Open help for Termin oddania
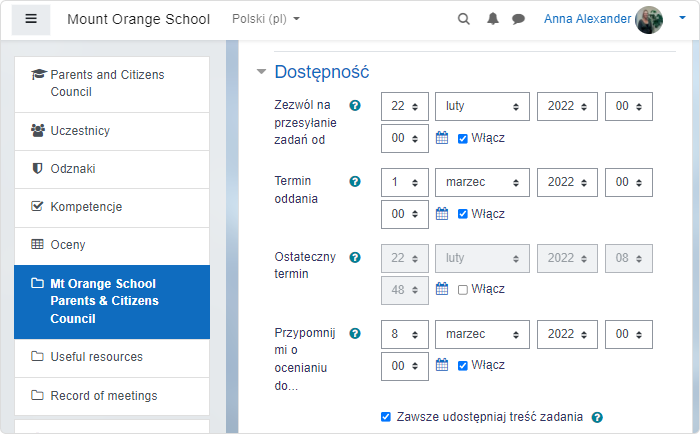 pyautogui.click(x=355, y=181)
